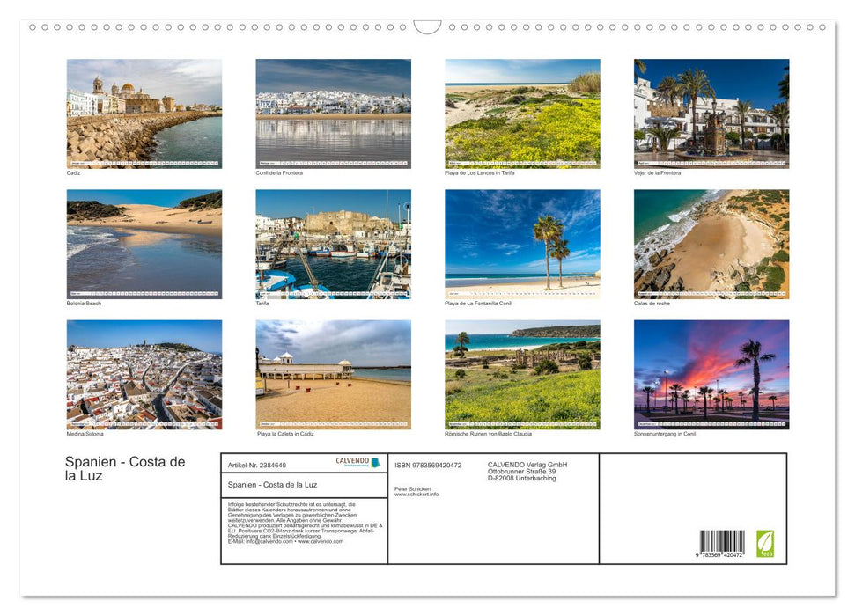The image size is (855, 616).
Task: Click the Playa de La Fontanilla Conil caption
Action: (x=478, y=303)
